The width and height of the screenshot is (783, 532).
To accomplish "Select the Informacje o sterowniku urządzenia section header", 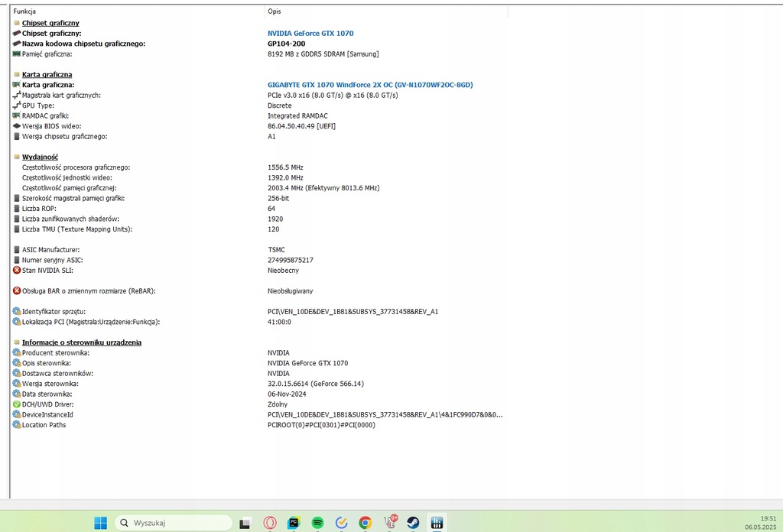I will pyautogui.click(x=81, y=342).
